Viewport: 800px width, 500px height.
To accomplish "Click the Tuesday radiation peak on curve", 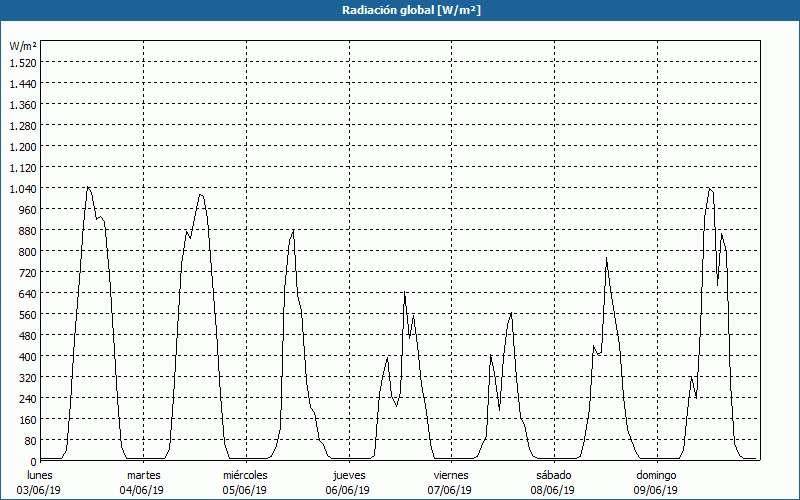I will pyautogui.click(x=201, y=194).
